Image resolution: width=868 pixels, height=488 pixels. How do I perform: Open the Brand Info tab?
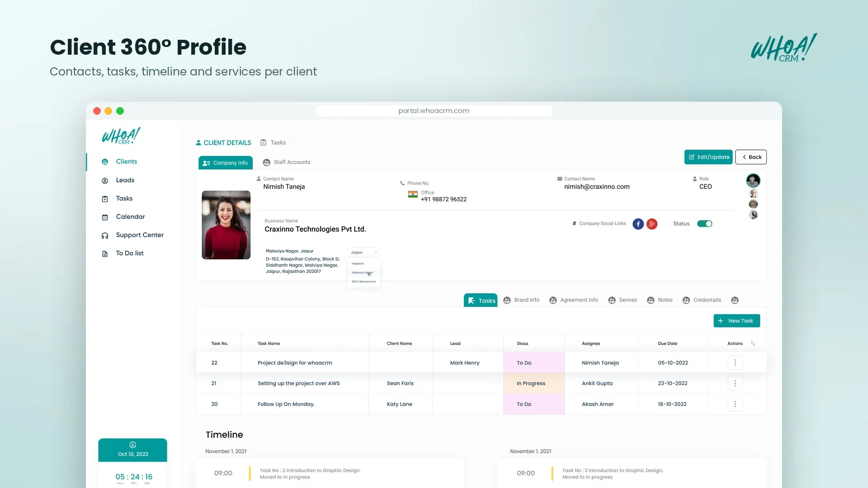coord(521,300)
